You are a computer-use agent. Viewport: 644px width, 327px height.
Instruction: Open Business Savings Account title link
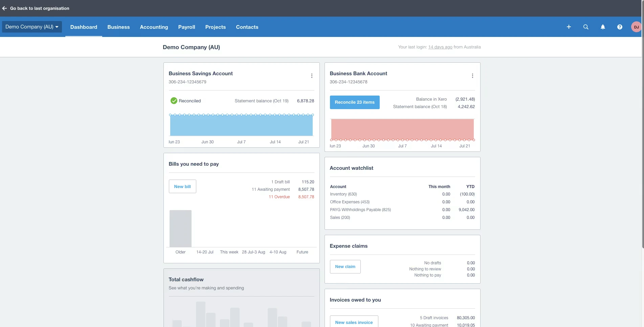[x=201, y=74]
